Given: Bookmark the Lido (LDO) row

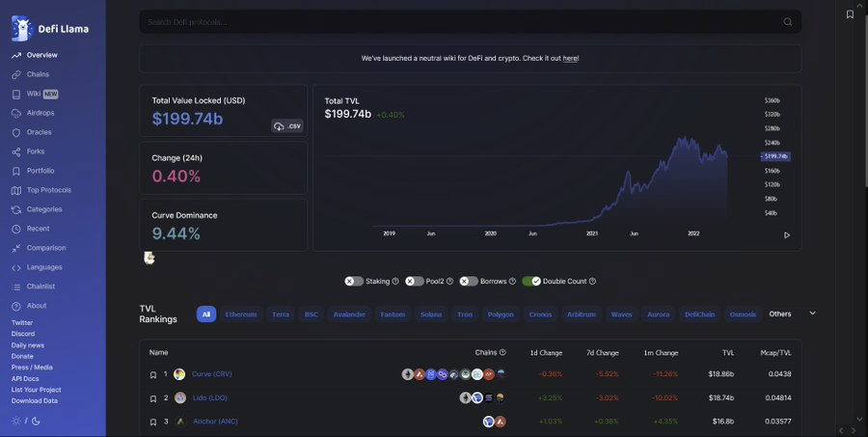Looking at the screenshot, I should tap(153, 398).
